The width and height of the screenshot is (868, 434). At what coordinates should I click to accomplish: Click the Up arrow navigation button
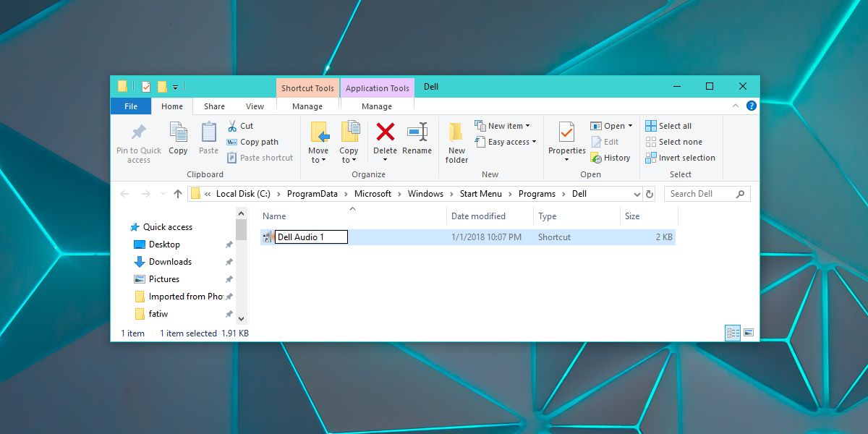click(x=178, y=194)
